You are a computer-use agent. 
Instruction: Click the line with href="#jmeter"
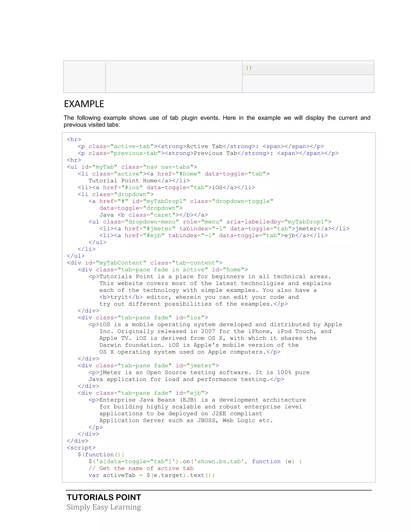225,228
